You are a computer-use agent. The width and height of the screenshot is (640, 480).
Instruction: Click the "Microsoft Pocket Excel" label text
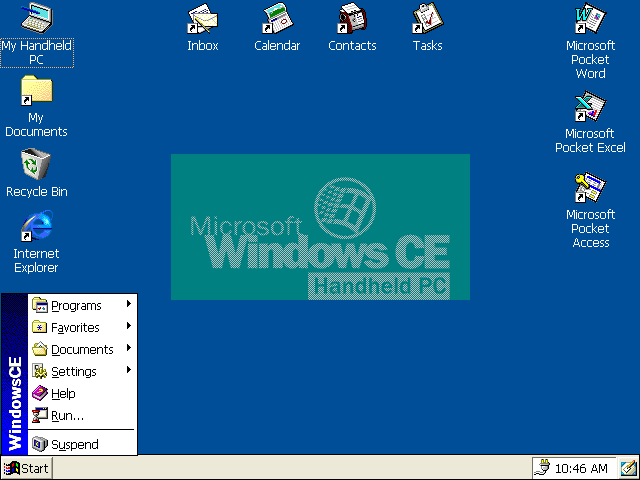(x=590, y=140)
